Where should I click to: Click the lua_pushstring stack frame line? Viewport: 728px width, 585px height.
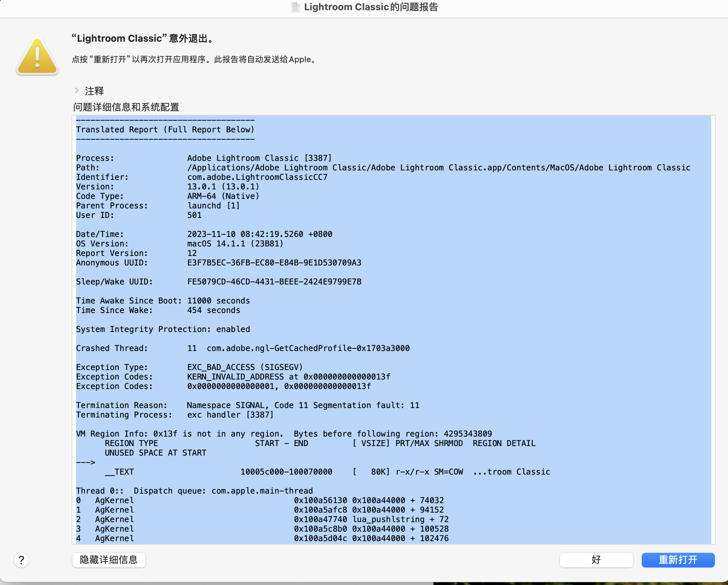click(262, 519)
